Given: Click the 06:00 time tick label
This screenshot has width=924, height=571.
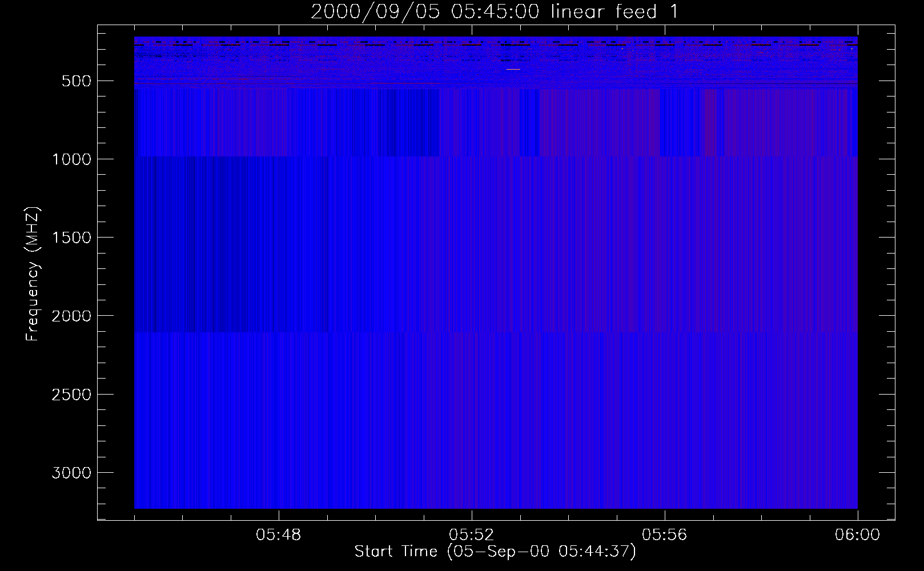Looking at the screenshot, I should point(858,536).
